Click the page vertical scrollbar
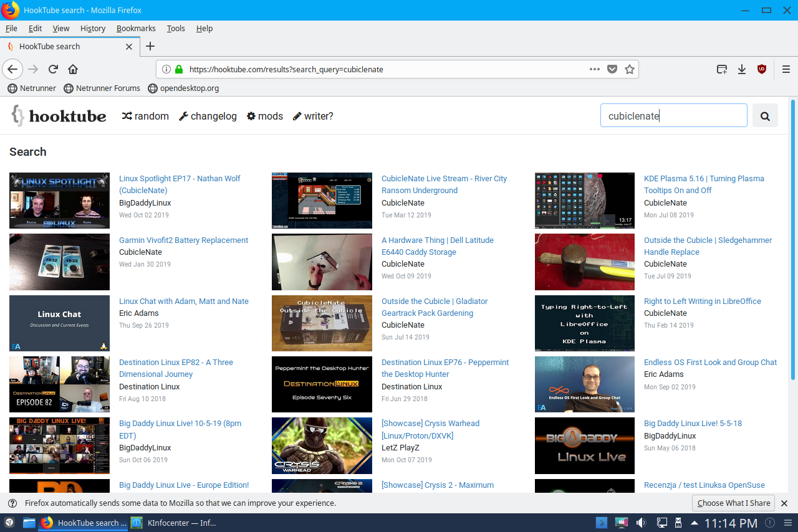The height and width of the screenshot is (532, 798). pyautogui.click(x=793, y=249)
